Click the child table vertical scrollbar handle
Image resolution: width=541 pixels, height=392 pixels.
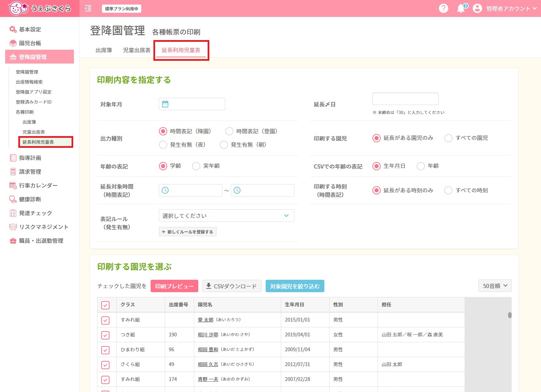[510, 315]
